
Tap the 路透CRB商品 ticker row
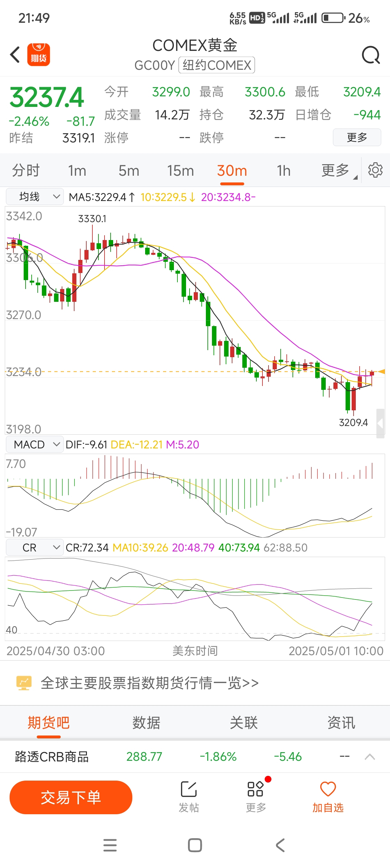pos(195,757)
